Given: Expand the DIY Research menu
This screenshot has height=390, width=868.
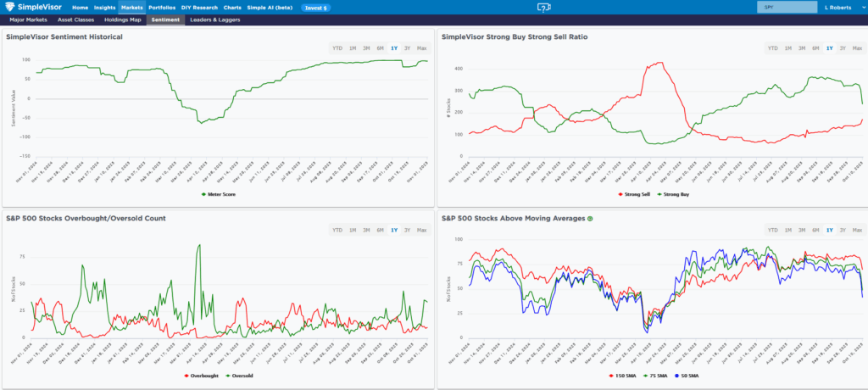Looking at the screenshot, I should 199,8.
